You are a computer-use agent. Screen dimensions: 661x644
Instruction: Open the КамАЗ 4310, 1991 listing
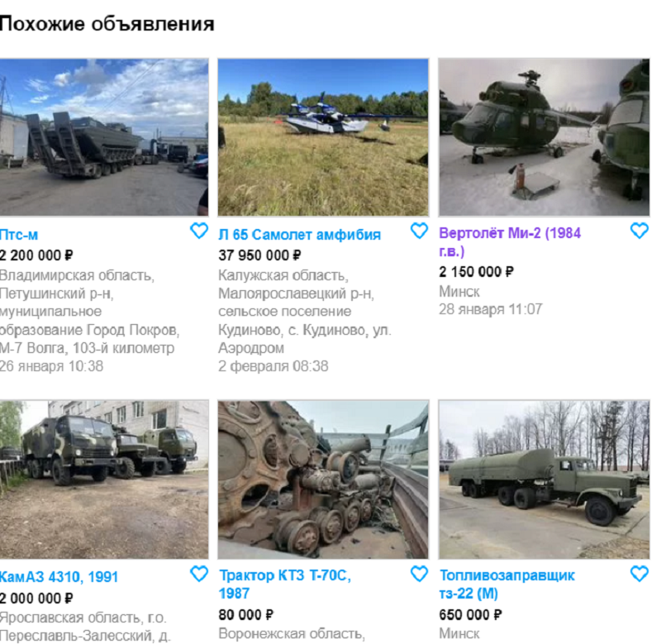(59, 577)
